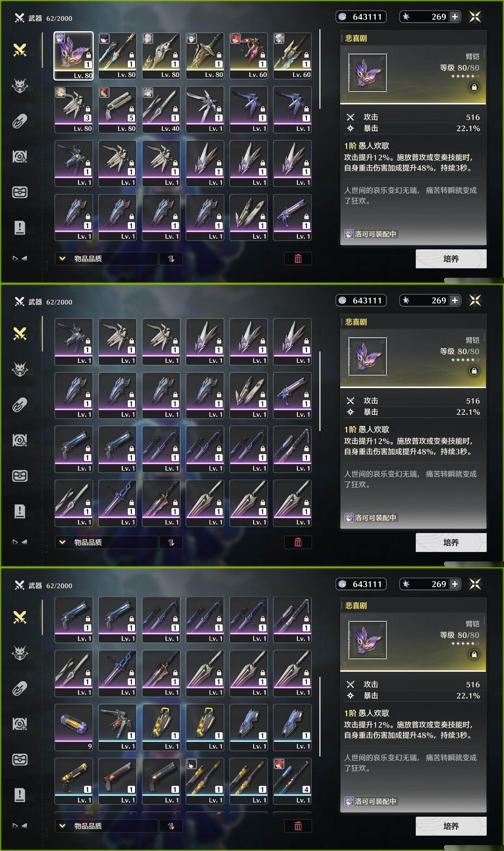The image size is (504, 851).
Task: Toggle sort order arrows in the middle panel
Action: coord(171,543)
